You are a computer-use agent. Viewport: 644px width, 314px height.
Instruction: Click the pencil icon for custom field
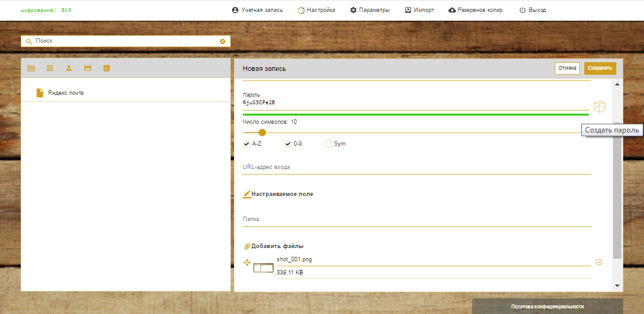[x=247, y=194]
